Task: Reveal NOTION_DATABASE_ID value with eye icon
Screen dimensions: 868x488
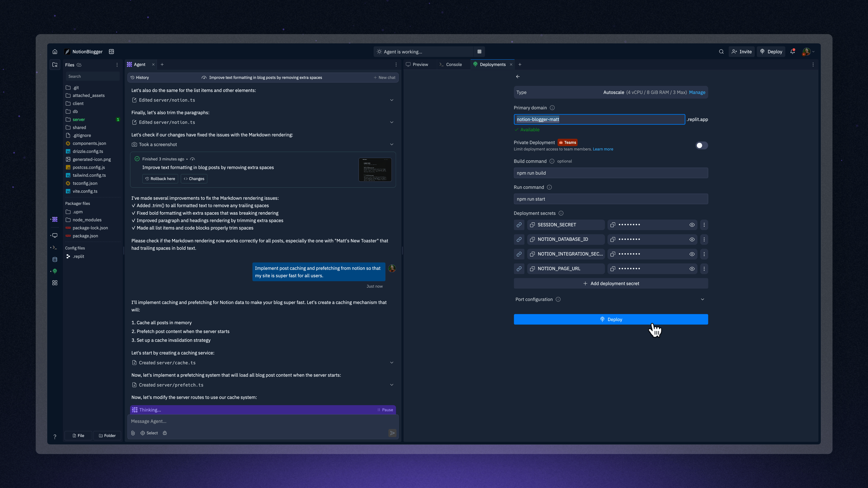Action: click(692, 239)
